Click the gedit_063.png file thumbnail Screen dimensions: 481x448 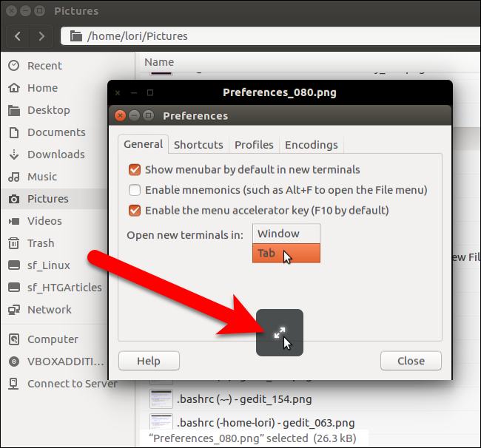(161, 422)
